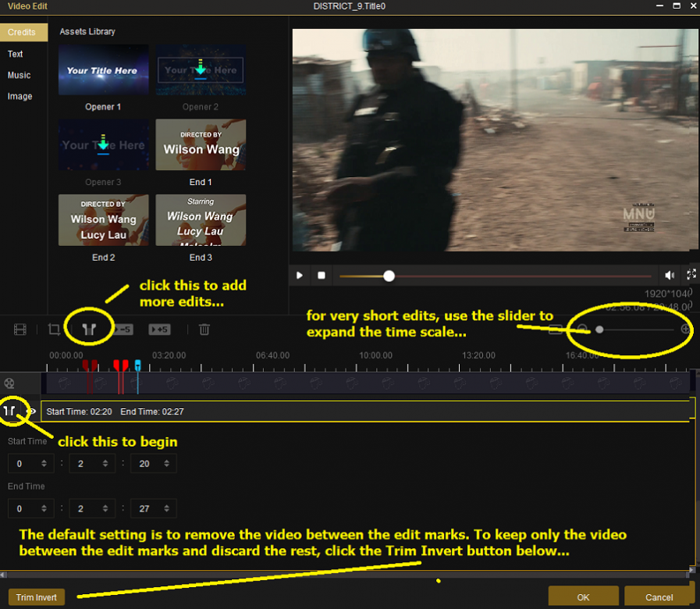Click the video track clip strip
Image resolution: width=700 pixels, height=609 pixels.
[x=368, y=383]
